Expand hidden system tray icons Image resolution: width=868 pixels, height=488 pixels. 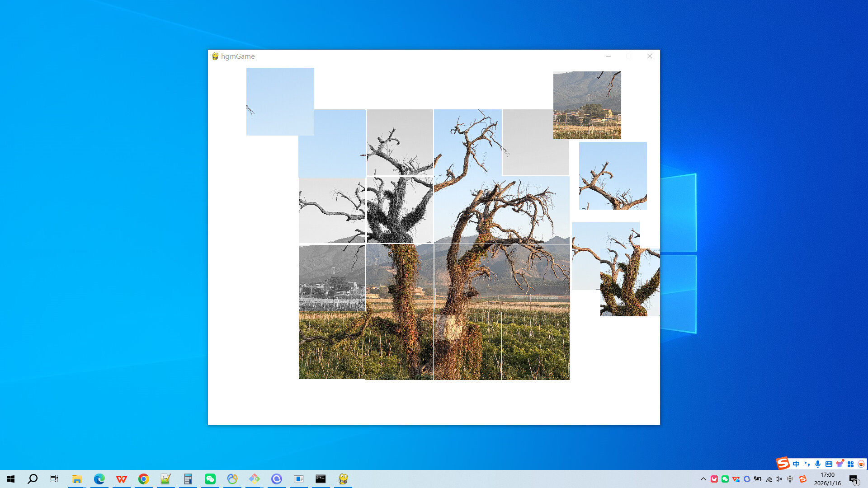coord(703,480)
